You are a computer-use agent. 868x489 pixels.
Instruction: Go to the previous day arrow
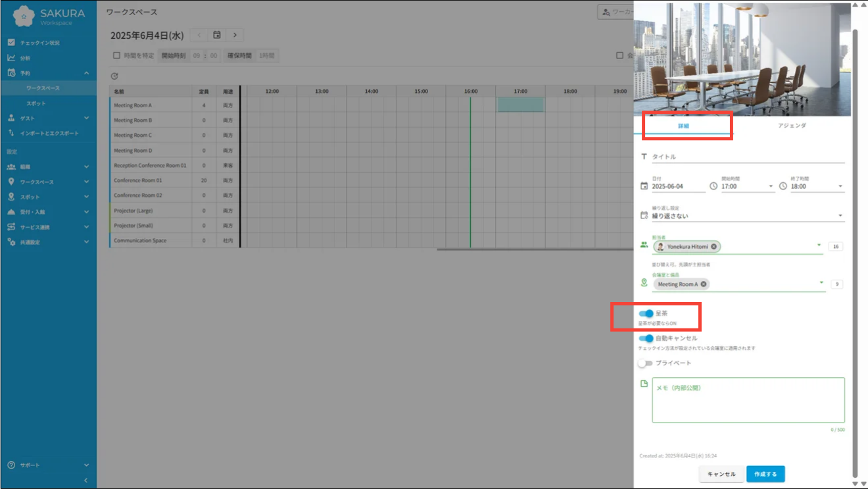(x=199, y=35)
